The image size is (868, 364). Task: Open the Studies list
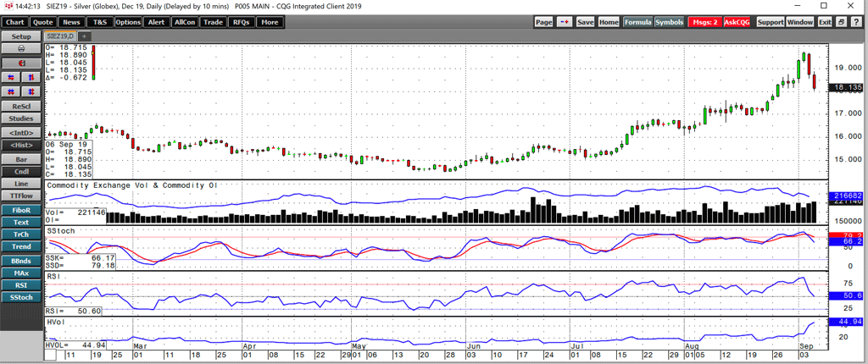point(21,119)
